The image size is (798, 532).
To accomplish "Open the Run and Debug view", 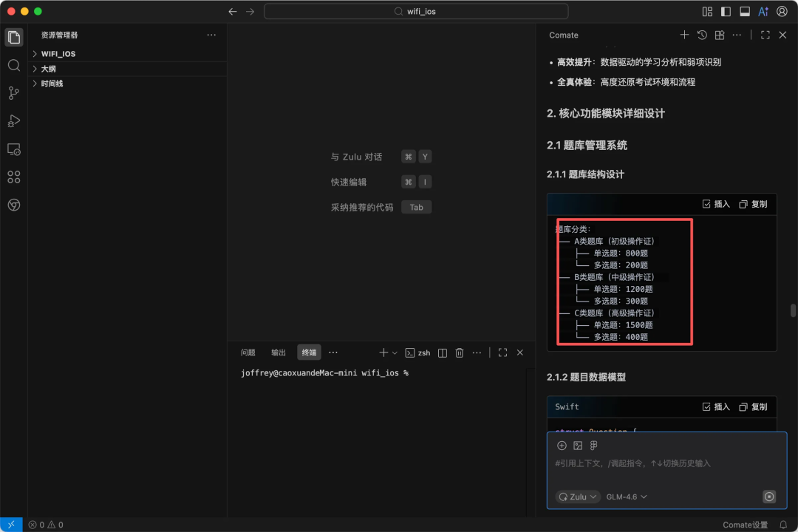I will click(13, 120).
